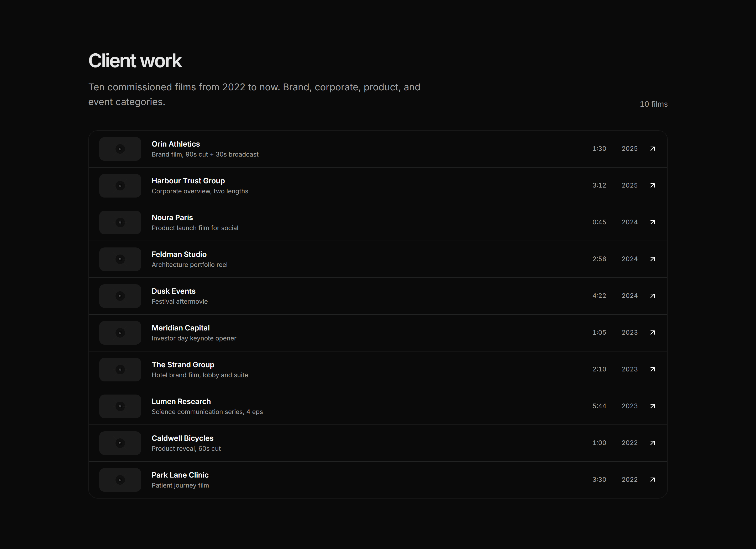Click the 4:22 duration value
This screenshot has width=756, height=549.
(599, 296)
